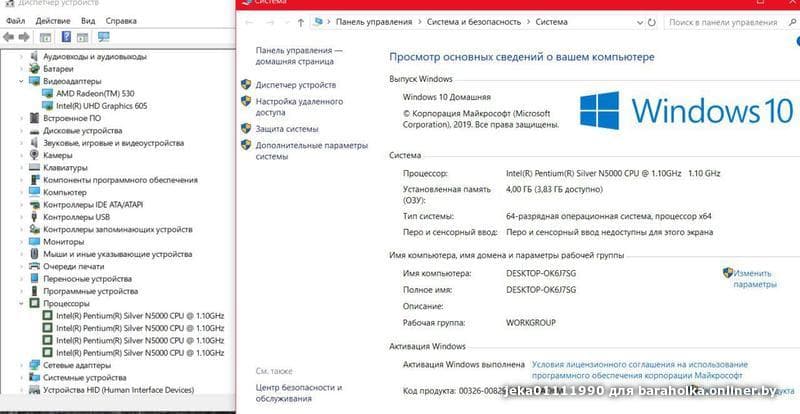This screenshot has width=800, height=414.
Task: Open Настройка удаленного доступа link
Action: pos(299,107)
